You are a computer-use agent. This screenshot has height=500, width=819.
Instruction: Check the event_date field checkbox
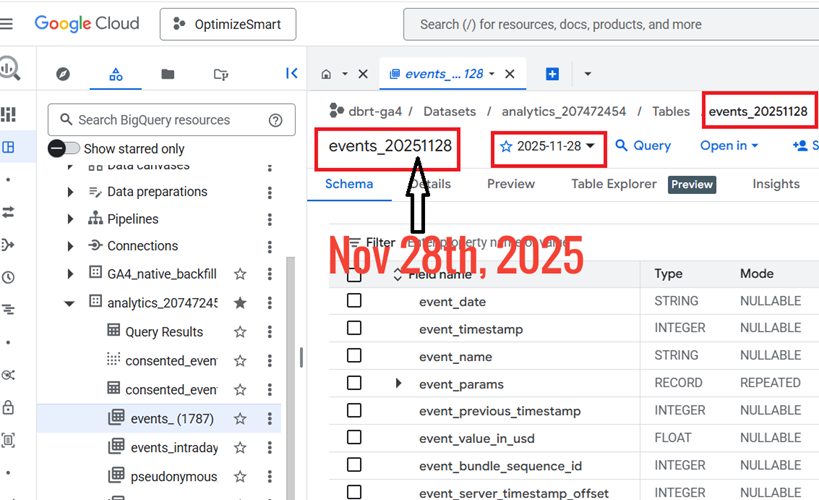click(x=354, y=300)
